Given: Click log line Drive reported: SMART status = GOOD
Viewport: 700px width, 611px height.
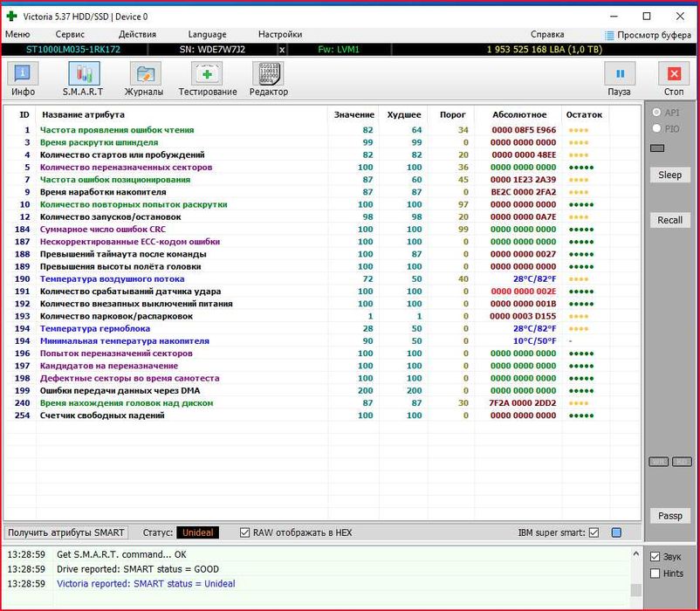Looking at the screenshot, I should [x=138, y=569].
